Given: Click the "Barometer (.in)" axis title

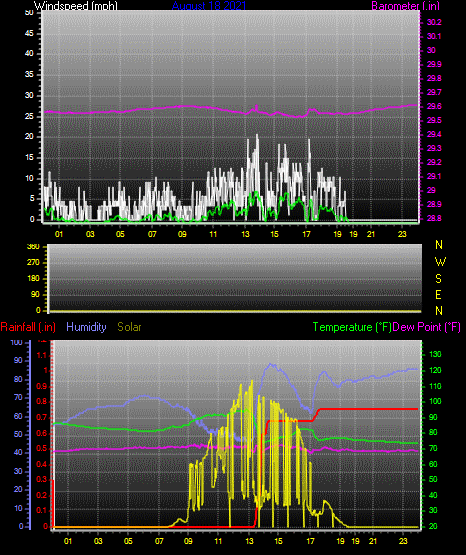Looking at the screenshot, I should [405, 6].
